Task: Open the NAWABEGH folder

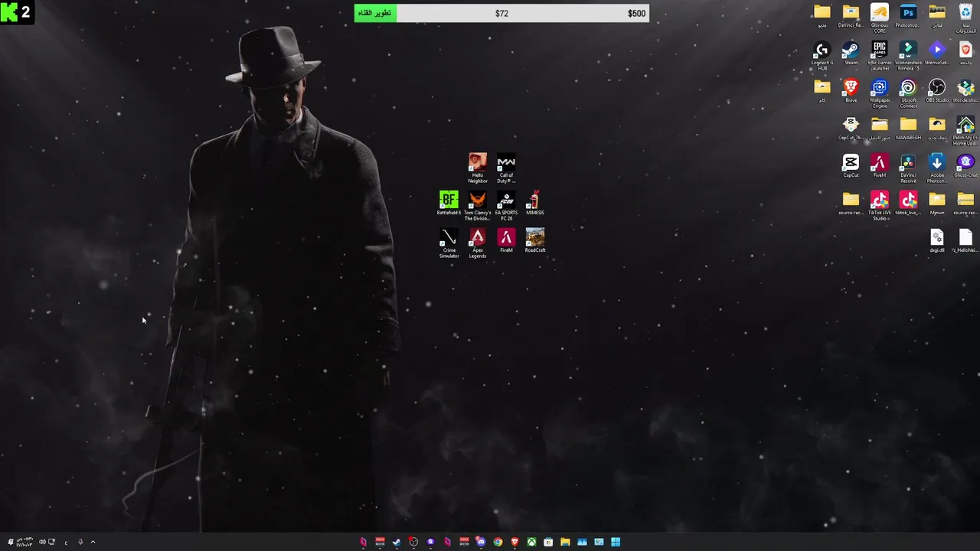Action: tap(908, 129)
